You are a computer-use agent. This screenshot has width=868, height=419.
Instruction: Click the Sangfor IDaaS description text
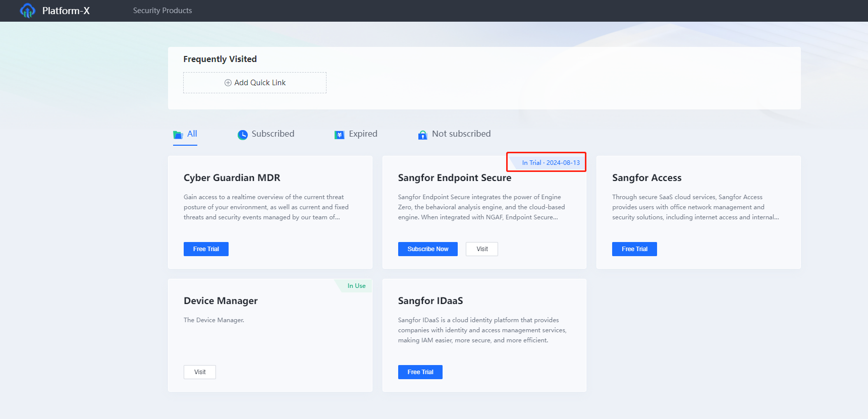coord(482,330)
